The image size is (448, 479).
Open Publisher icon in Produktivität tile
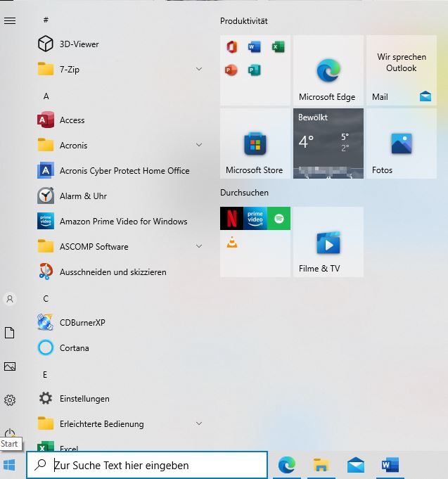click(255, 70)
